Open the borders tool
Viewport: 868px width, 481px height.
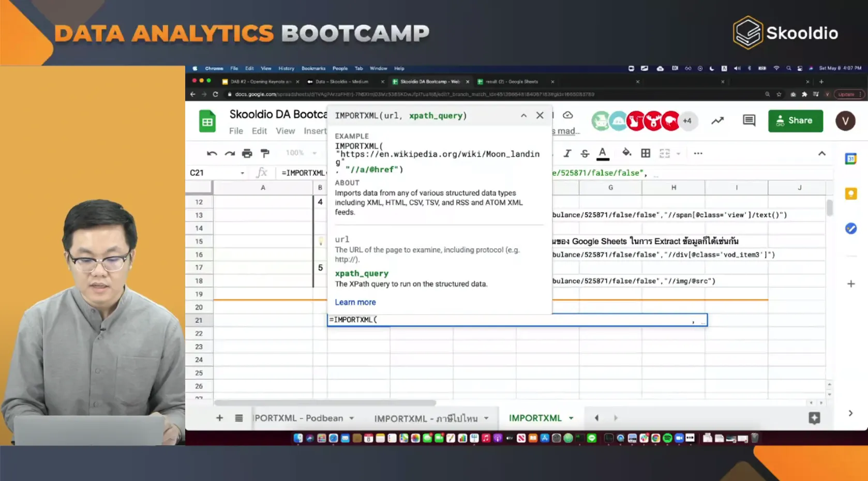tap(646, 153)
